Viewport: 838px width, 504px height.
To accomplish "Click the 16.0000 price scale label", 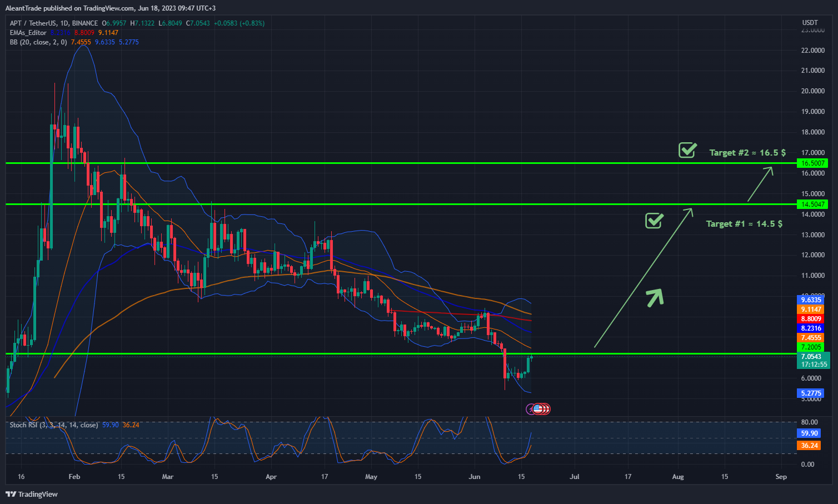I will [x=812, y=173].
